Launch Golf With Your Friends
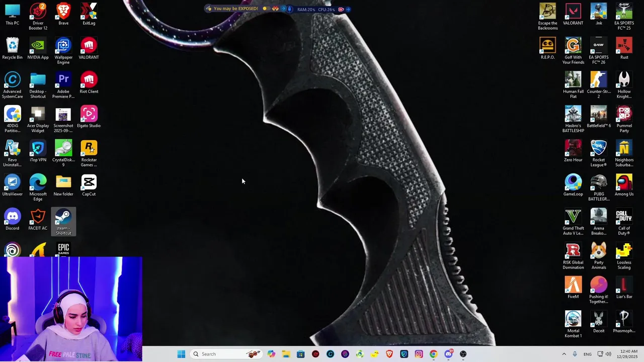The image size is (644, 362). point(573,51)
